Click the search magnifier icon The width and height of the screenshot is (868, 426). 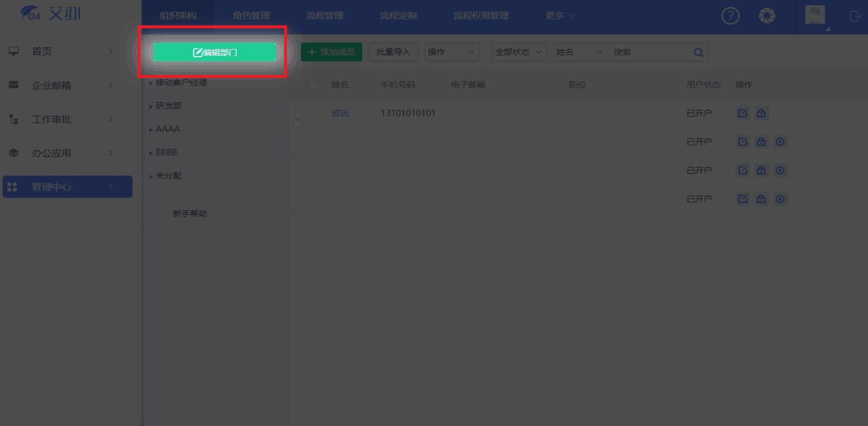click(698, 53)
